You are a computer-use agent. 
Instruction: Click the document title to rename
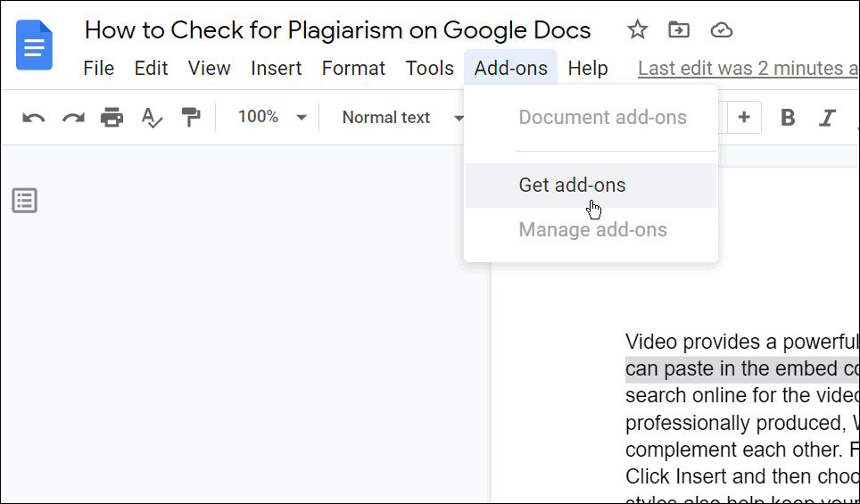point(337,30)
